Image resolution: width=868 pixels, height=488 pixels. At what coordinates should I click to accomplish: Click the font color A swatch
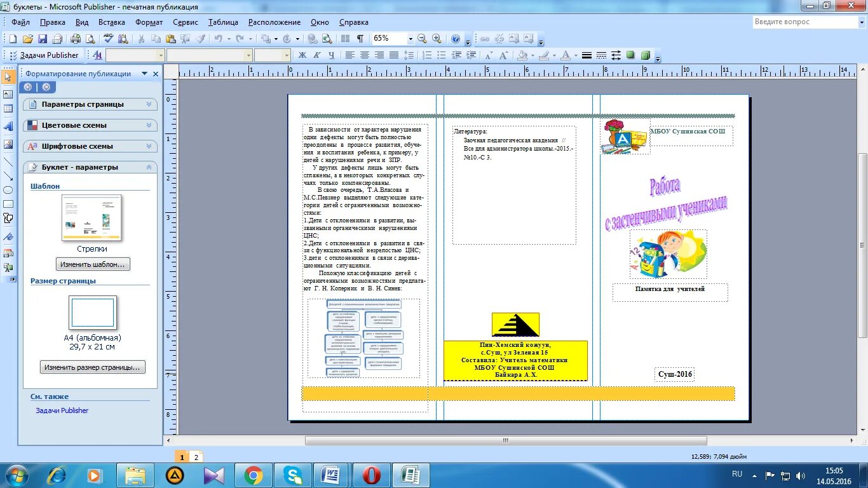tap(566, 55)
